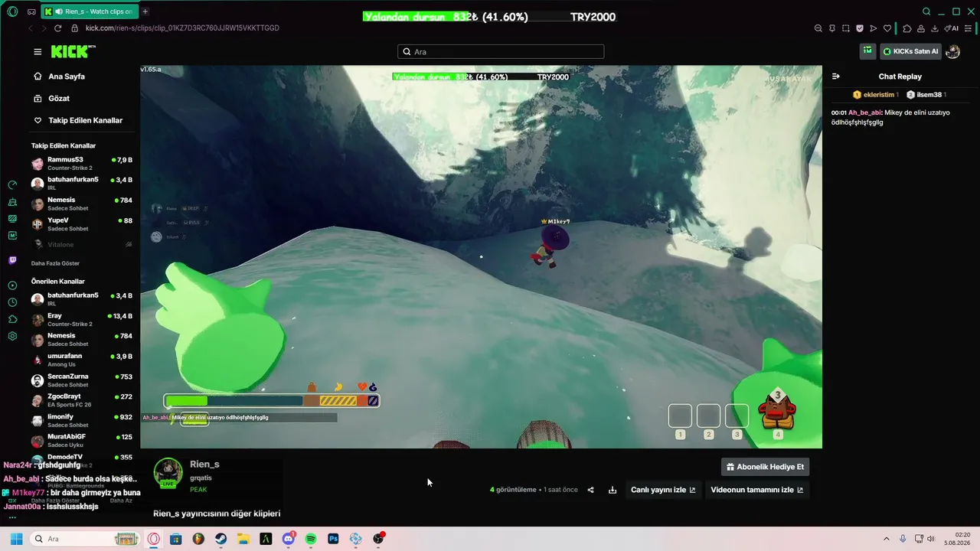Add this page to bookmarks heart
This screenshot has width=980, height=551.
[x=887, y=28]
